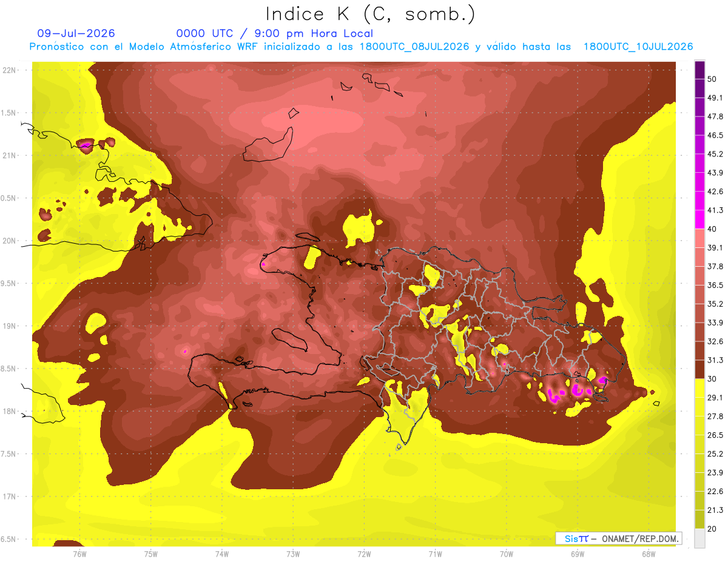Click the colorbar value "21.3"
The image size is (728, 562).
pos(715,510)
